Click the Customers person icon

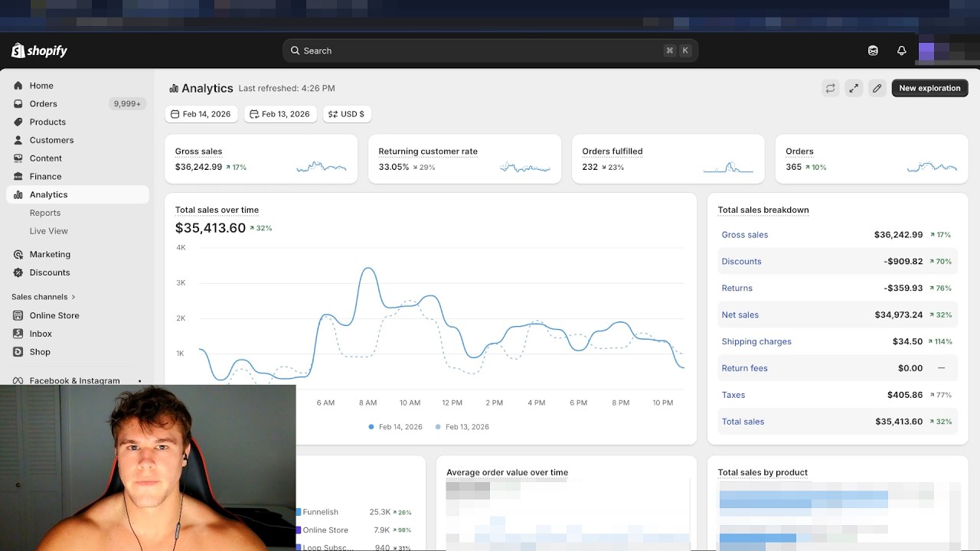[x=18, y=140]
